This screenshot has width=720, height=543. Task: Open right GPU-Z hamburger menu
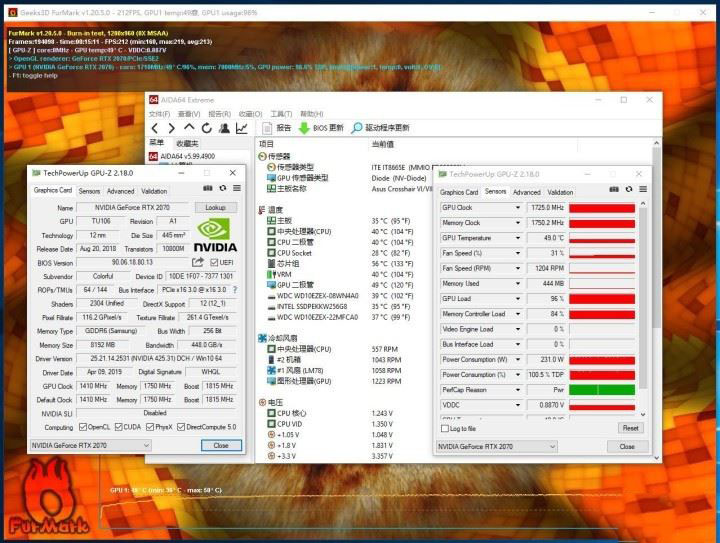[x=643, y=189]
